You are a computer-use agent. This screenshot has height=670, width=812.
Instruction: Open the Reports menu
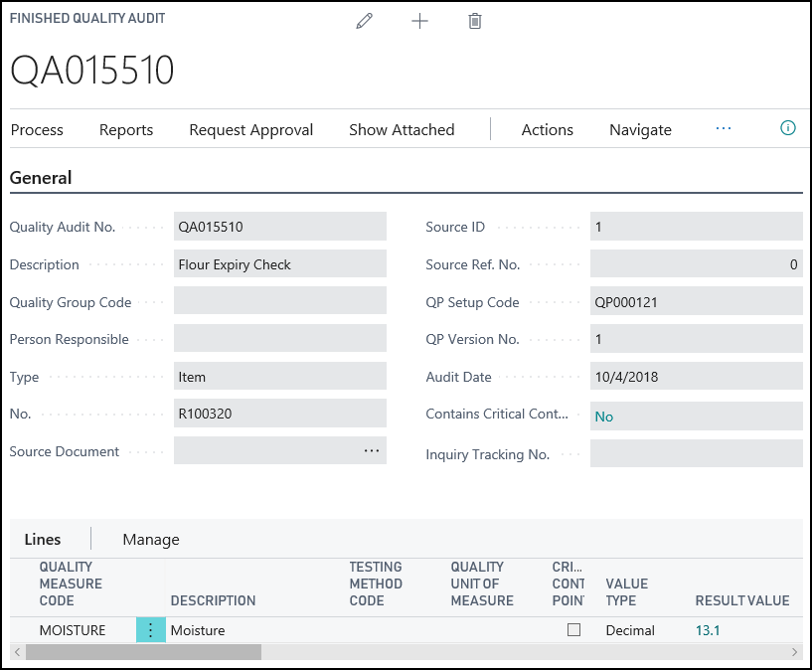[126, 129]
